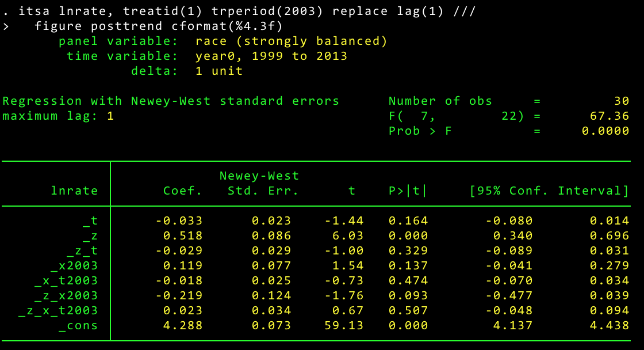Click the _z coefficient value 0.518
This screenshot has height=350, width=644.
point(183,235)
